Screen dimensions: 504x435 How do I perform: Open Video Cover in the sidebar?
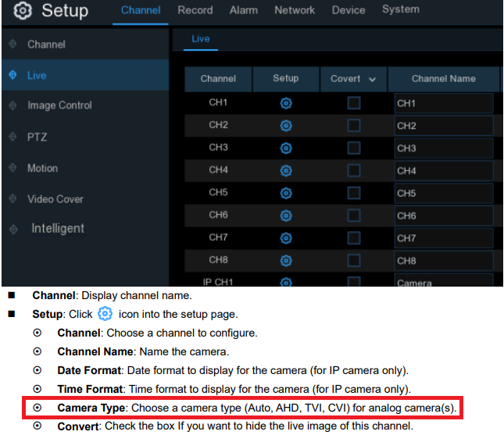(x=85, y=199)
